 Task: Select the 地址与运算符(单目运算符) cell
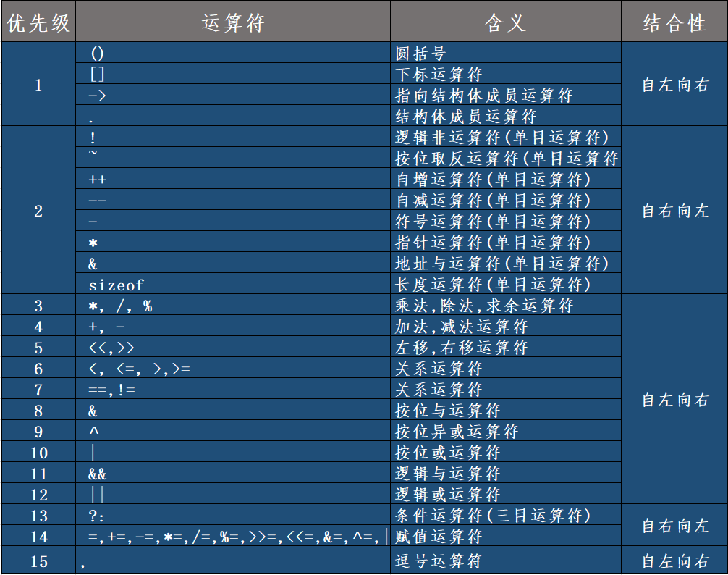coord(506,262)
